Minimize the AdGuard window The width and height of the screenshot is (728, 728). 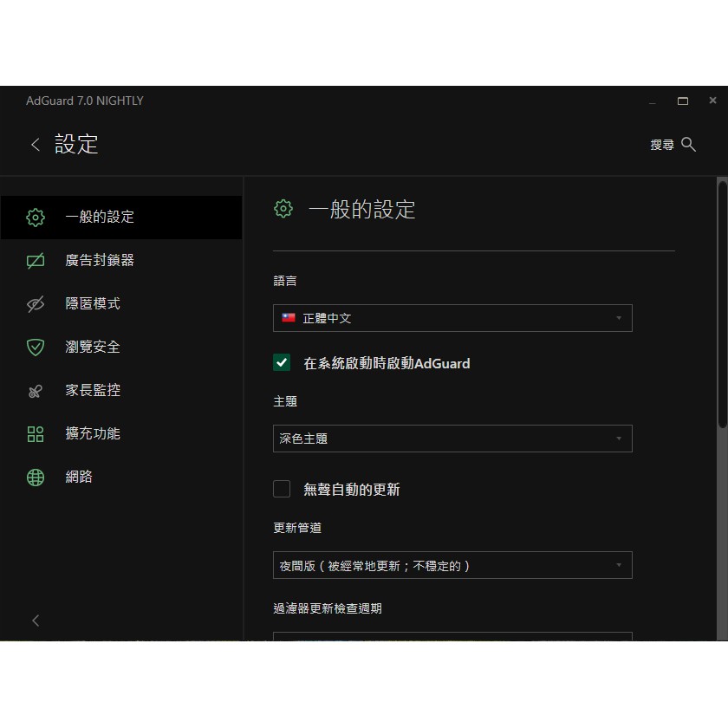[x=653, y=103]
